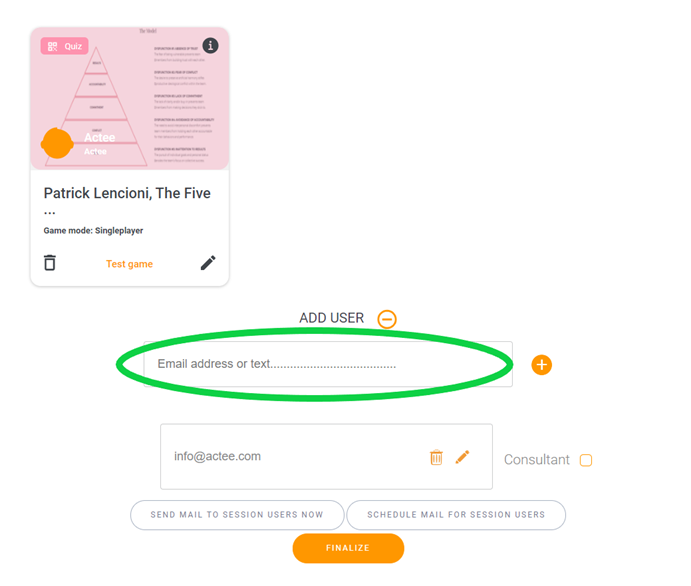Click the Patrick Lencioni, The Five title

click(x=127, y=193)
